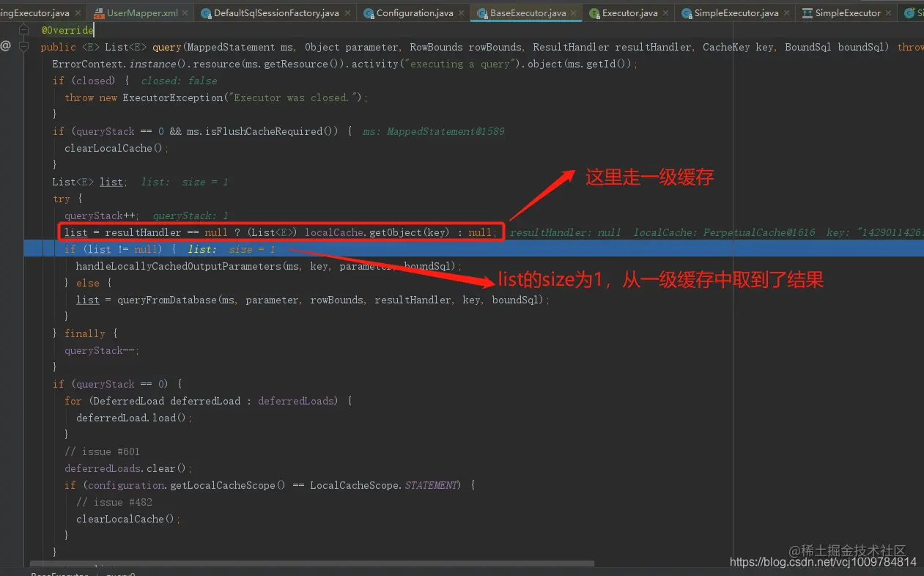
Task: Click 'throw new ExecutorException' line
Action: [216, 97]
